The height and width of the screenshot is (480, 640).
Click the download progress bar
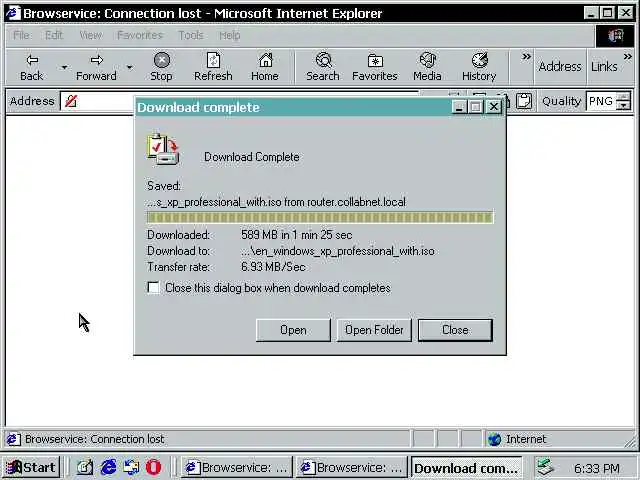320,217
